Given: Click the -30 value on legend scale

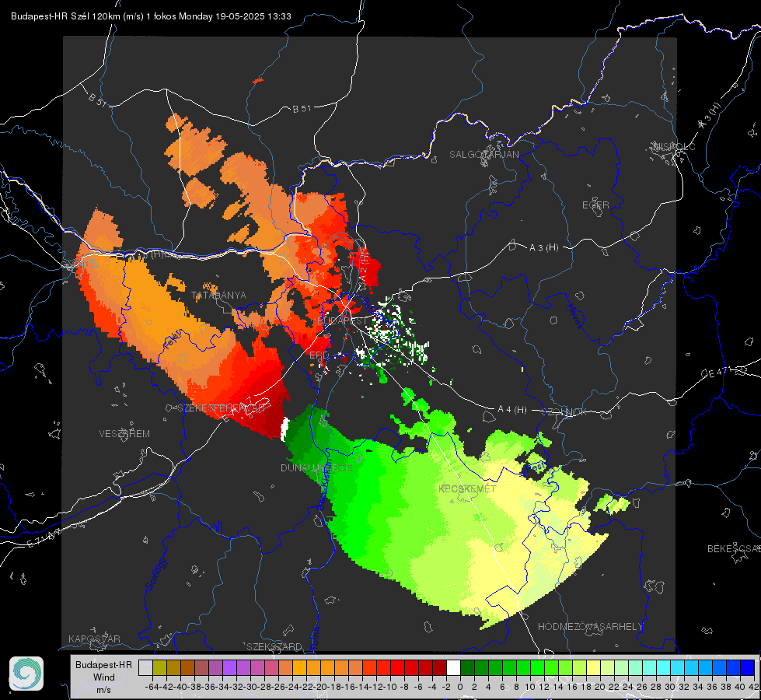Looking at the screenshot, I should (x=250, y=687).
